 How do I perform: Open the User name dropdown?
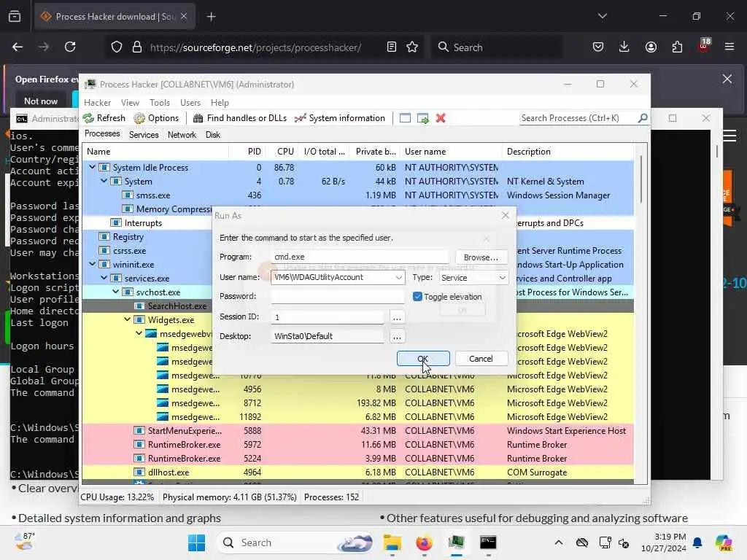point(399,278)
